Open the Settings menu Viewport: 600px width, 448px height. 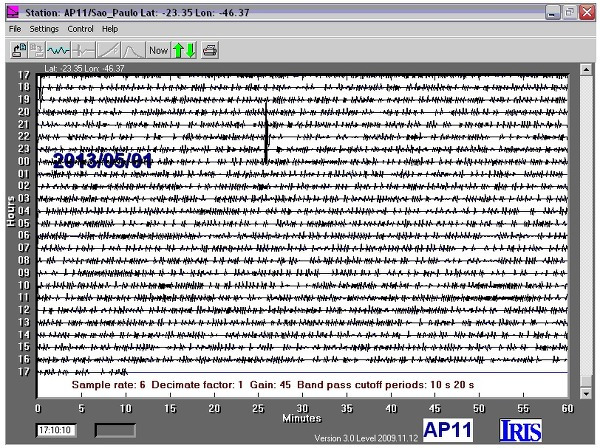coord(44,29)
